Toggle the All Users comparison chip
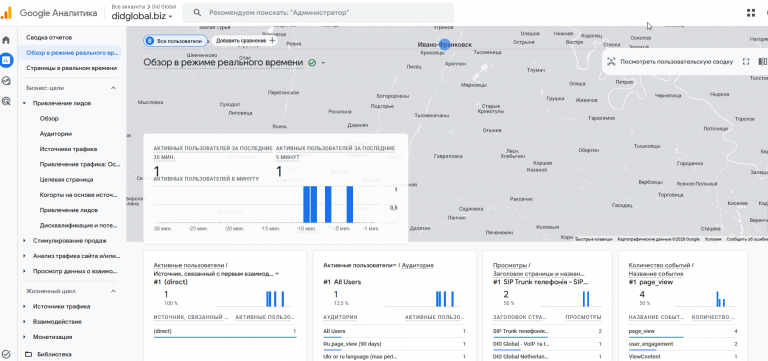The height and width of the screenshot is (361, 768). [175, 41]
